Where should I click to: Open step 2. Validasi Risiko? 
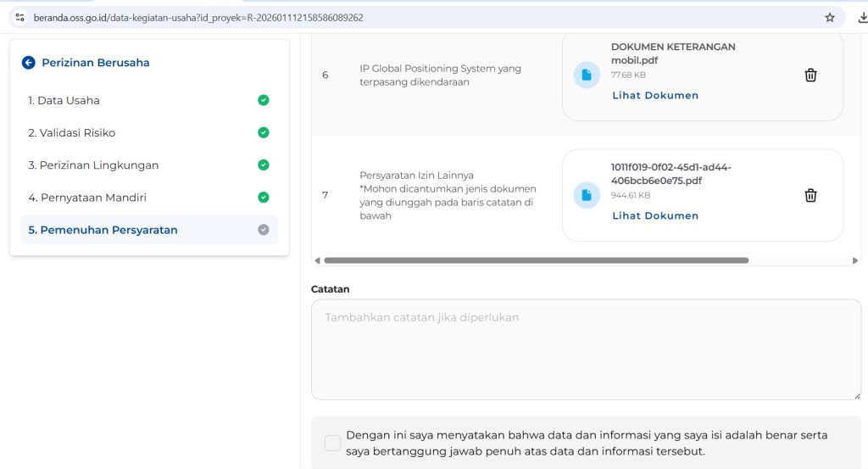[71, 133]
